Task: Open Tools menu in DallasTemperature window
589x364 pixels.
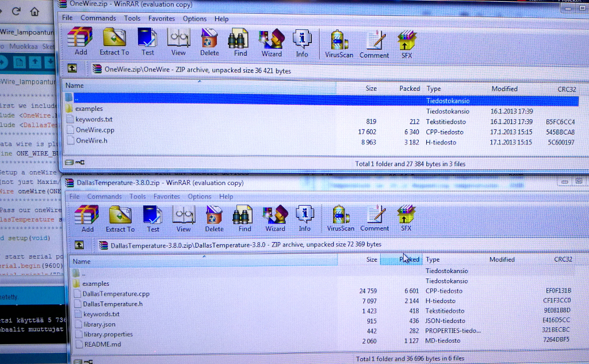Action: pyautogui.click(x=137, y=197)
